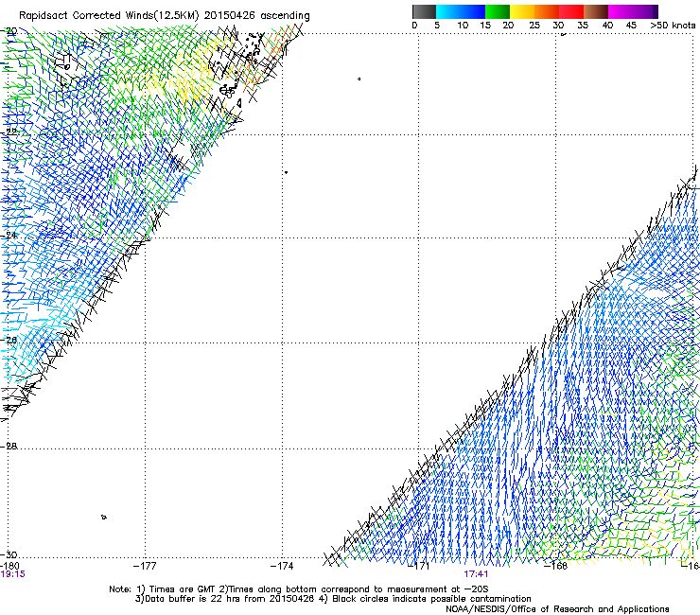The image size is (700, 615).
Task: Click the purple '17:41' time stamp
Action: pos(476,574)
